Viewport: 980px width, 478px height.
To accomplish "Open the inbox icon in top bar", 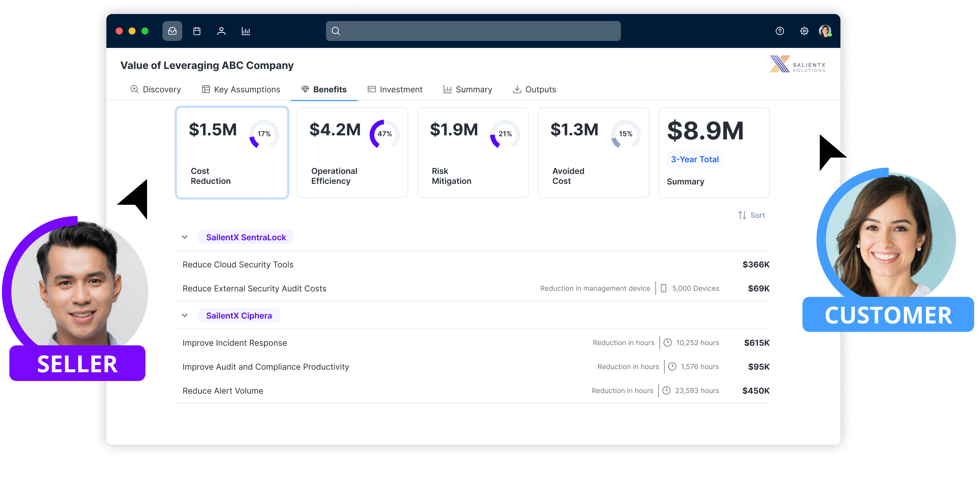I will [x=172, y=31].
